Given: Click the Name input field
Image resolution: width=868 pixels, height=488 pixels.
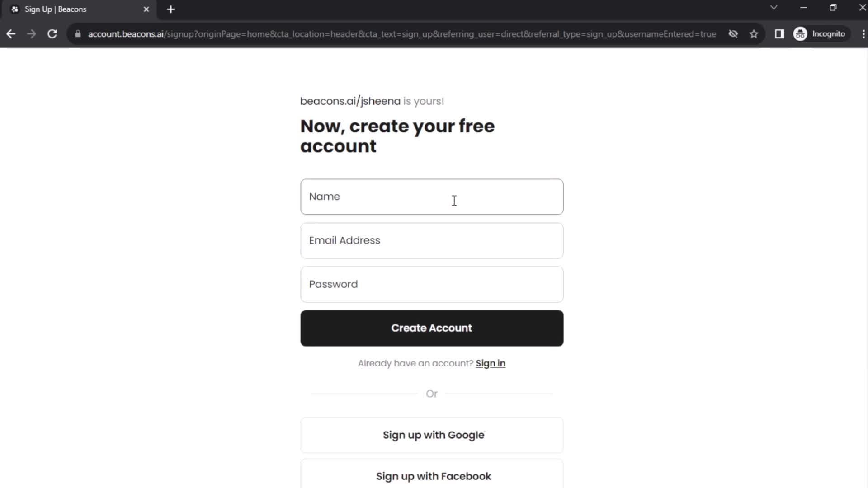Looking at the screenshot, I should 432,197.
